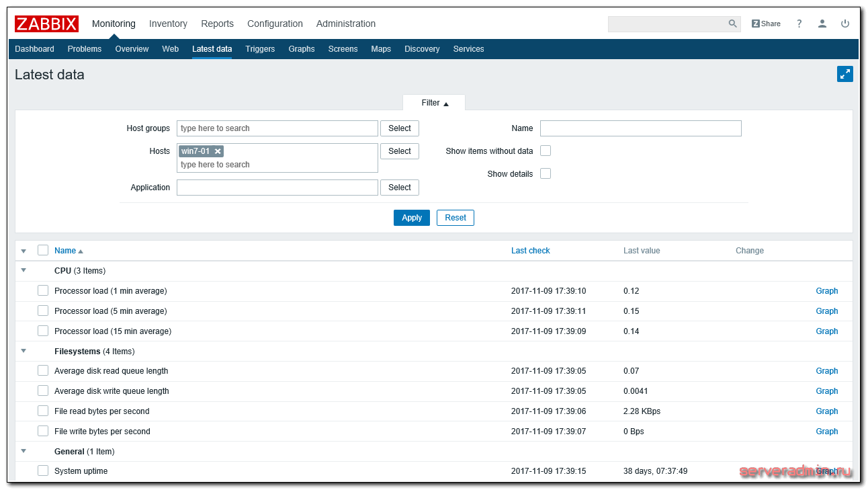Open Graph for System uptime

[826, 471]
